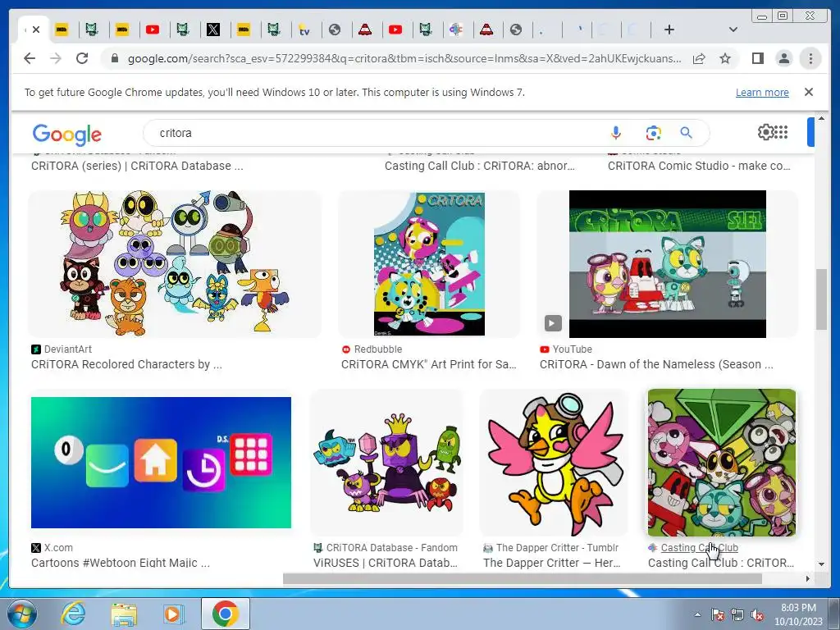Share this page from the address bar
The height and width of the screenshot is (630, 840).
(x=699, y=58)
